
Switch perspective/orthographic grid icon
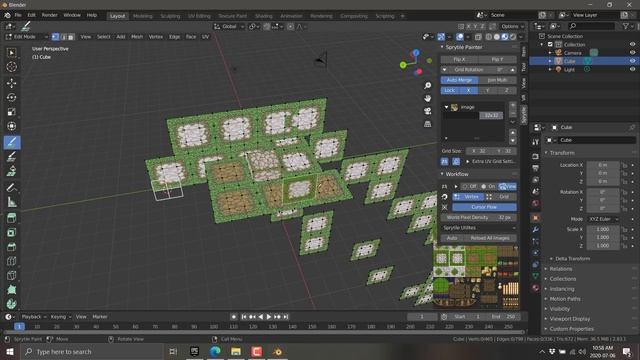tap(427, 124)
